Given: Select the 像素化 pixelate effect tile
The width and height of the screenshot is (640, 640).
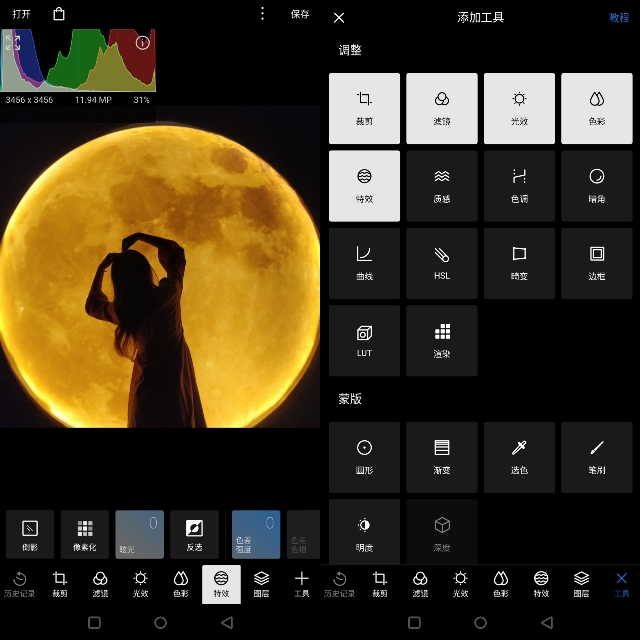Looking at the screenshot, I should tap(85, 534).
